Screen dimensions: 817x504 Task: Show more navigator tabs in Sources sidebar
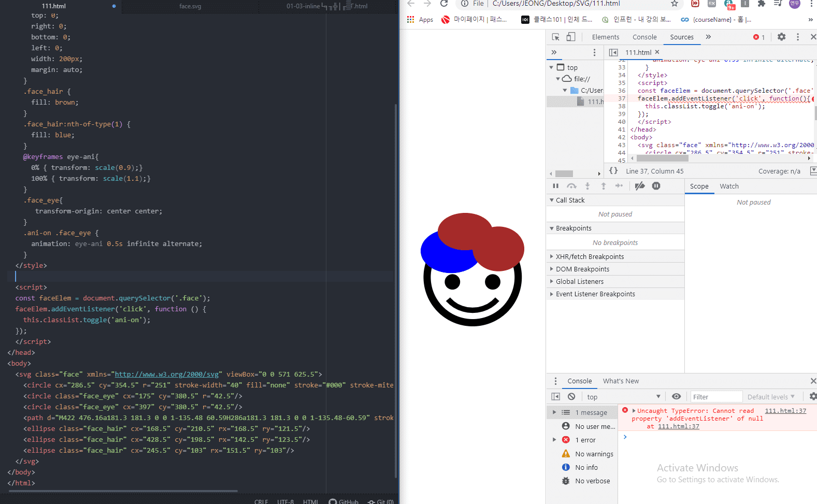[x=554, y=52]
